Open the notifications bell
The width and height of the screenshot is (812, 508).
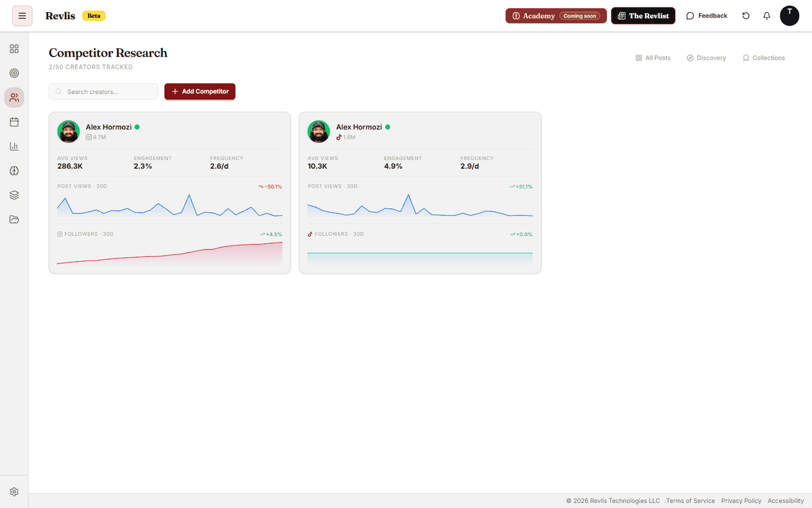pyautogui.click(x=767, y=16)
